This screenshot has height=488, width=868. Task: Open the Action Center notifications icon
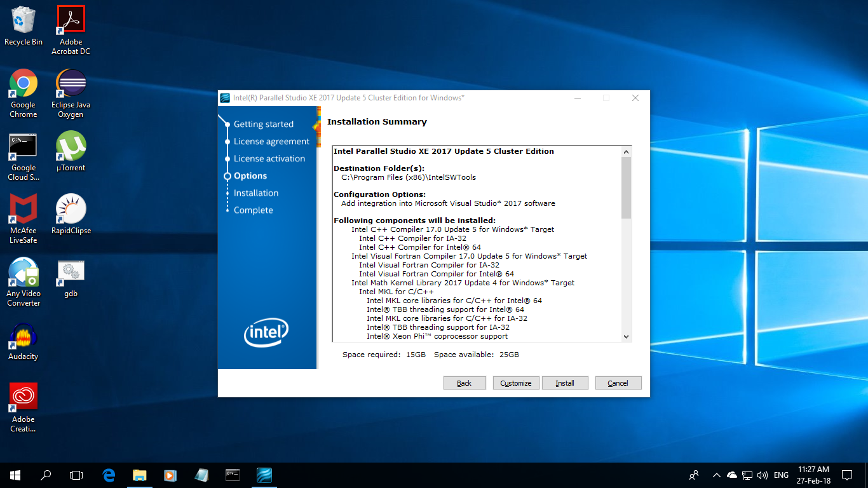[847, 475]
